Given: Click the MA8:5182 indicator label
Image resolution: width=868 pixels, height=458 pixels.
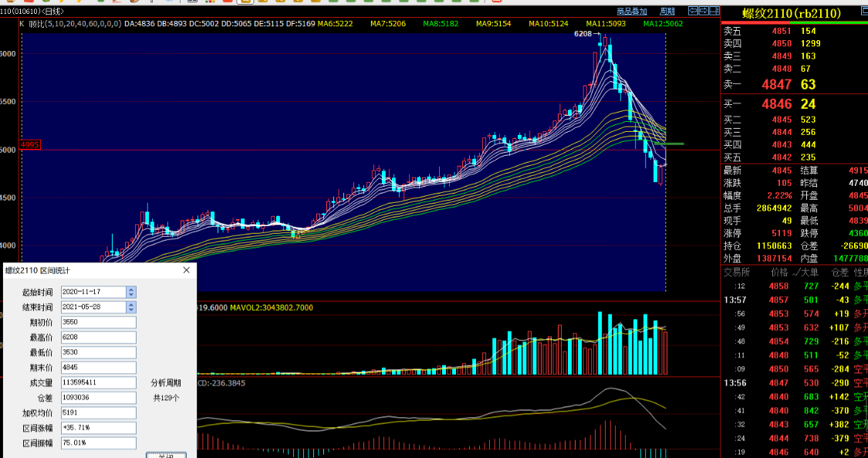Looking at the screenshot, I should coord(441,24).
